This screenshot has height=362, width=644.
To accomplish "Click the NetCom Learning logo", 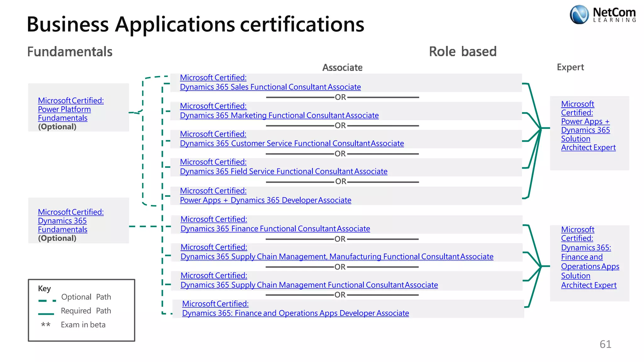I will (603, 14).
